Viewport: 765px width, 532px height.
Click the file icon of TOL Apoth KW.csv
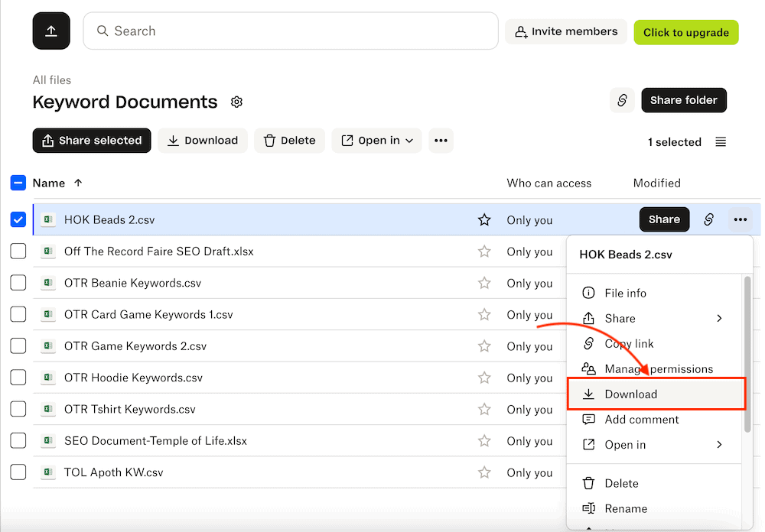pyautogui.click(x=47, y=472)
